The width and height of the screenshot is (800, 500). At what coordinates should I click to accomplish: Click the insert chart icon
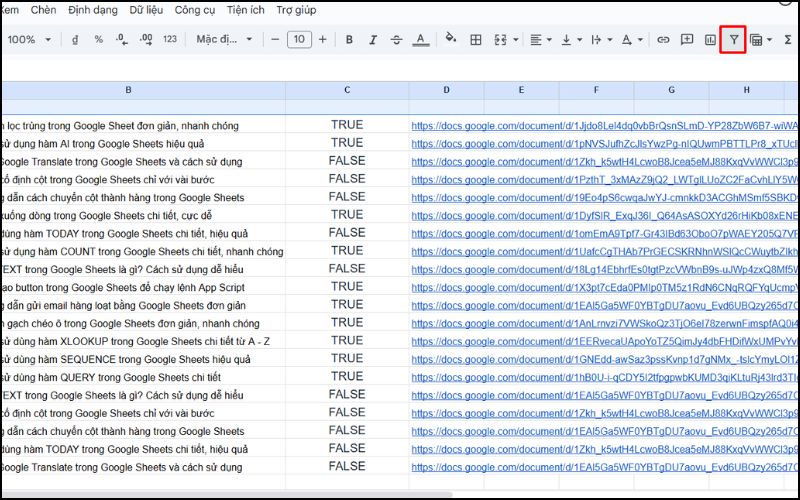710,40
